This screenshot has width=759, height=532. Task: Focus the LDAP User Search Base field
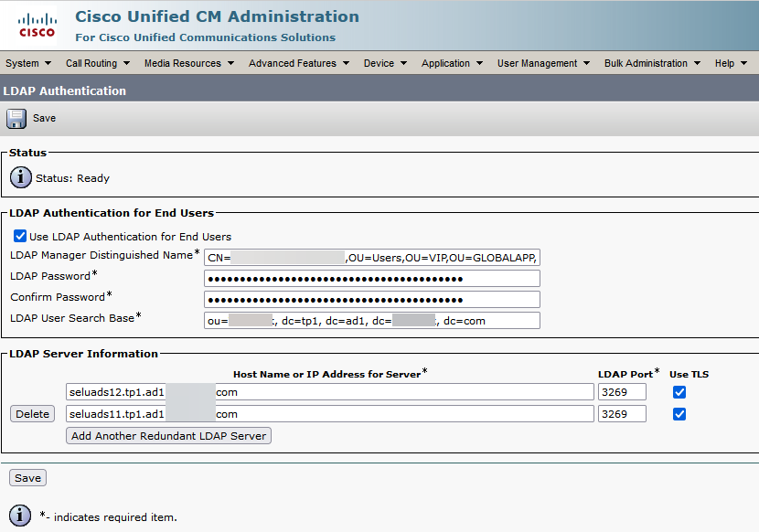pyautogui.click(x=372, y=321)
